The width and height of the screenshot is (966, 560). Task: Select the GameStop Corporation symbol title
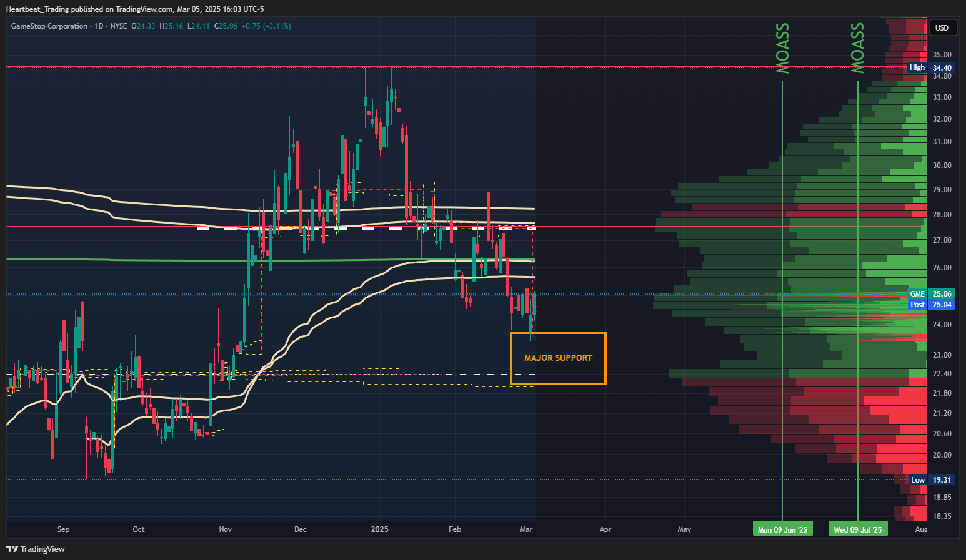point(49,26)
